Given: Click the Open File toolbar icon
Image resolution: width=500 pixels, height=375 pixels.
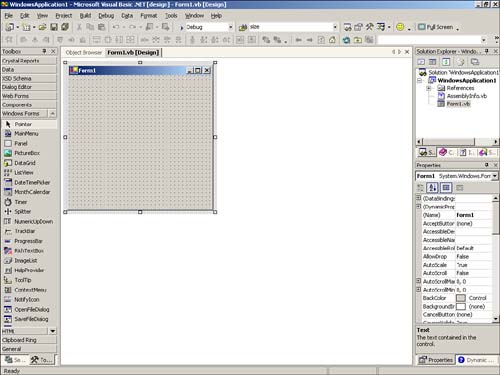Looking at the screenshot, I should click(42, 27).
